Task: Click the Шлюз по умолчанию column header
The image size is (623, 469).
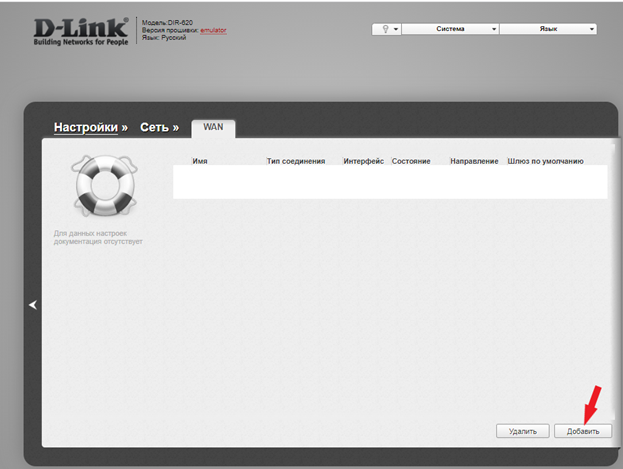Action: pyautogui.click(x=545, y=161)
